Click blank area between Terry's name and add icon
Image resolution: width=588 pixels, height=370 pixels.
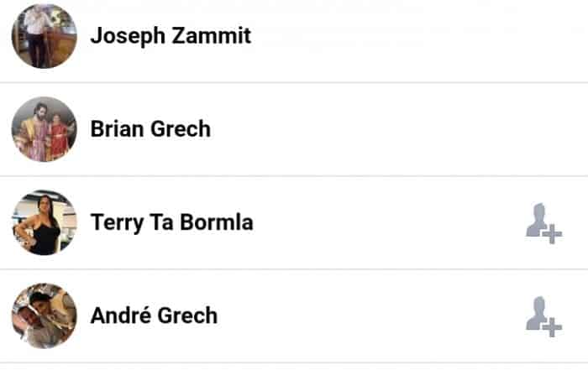click(386, 222)
